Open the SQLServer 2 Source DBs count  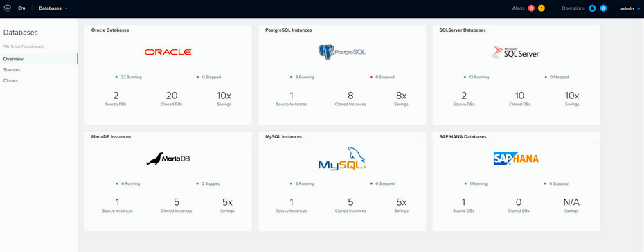[464, 99]
